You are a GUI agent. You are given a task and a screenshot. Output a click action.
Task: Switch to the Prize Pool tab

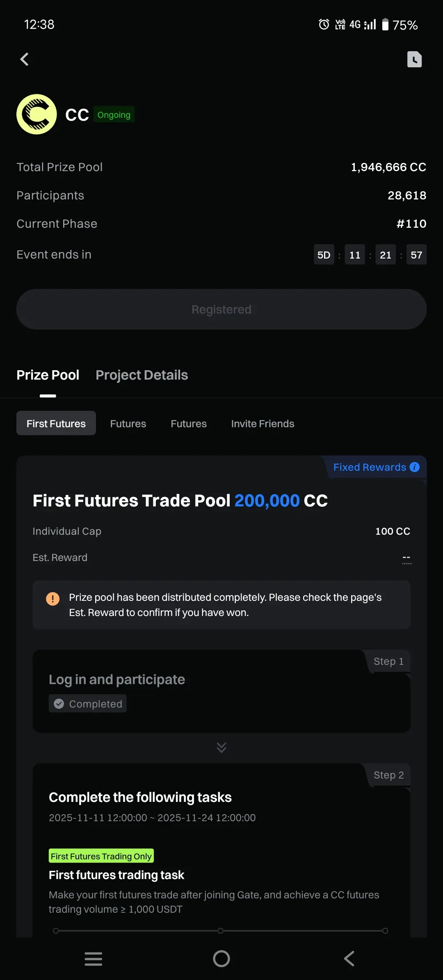click(x=48, y=375)
